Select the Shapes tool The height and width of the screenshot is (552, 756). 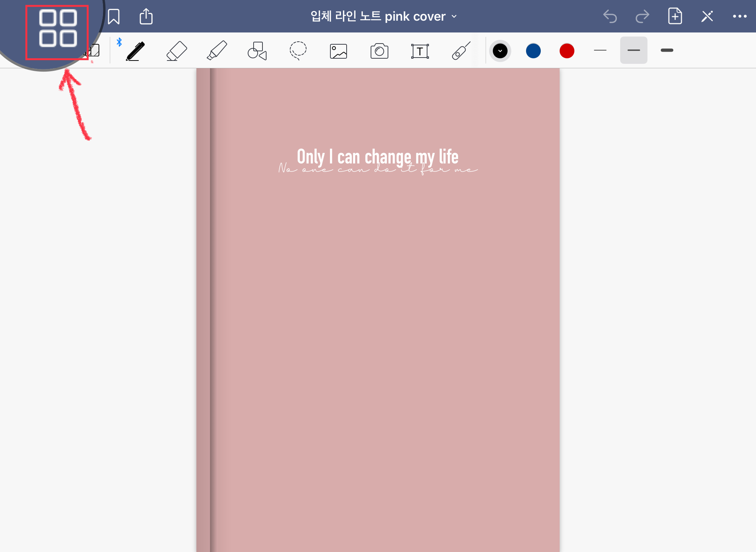click(x=257, y=51)
